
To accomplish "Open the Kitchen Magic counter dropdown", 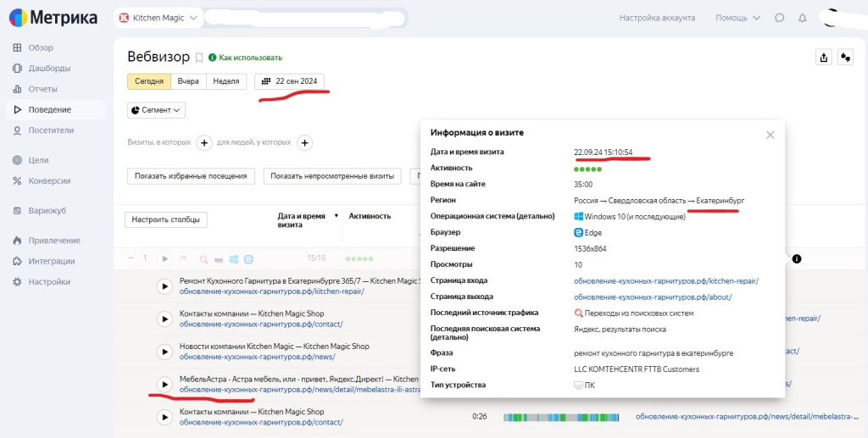I will [159, 18].
